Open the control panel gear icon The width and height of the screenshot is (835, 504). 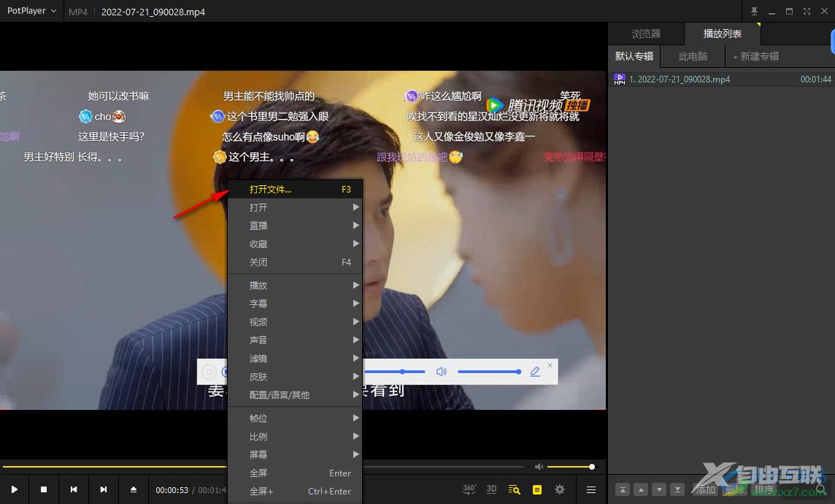tap(560, 489)
